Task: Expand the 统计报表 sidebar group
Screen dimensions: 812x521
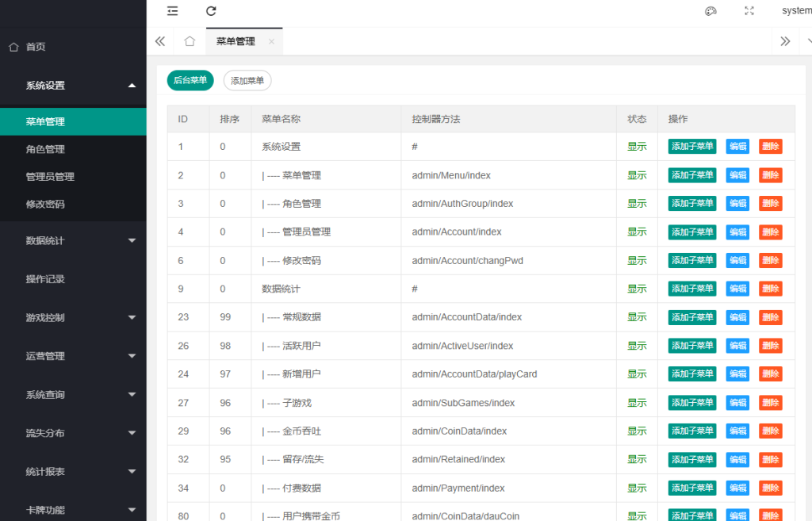Action: click(73, 471)
